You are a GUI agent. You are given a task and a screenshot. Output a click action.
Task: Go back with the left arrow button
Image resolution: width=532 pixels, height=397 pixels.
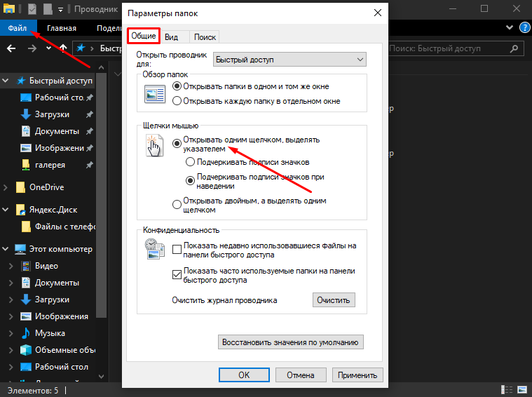pyautogui.click(x=11, y=48)
